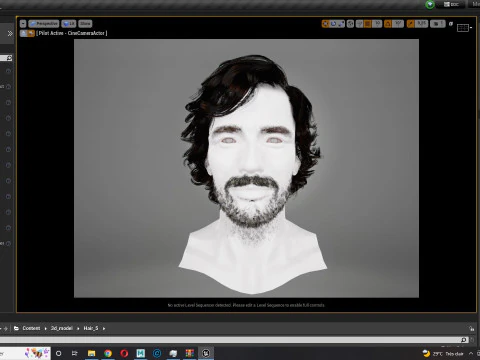
Task: Click the lock icon in Content Browser
Action: pyautogui.click(x=472, y=329)
